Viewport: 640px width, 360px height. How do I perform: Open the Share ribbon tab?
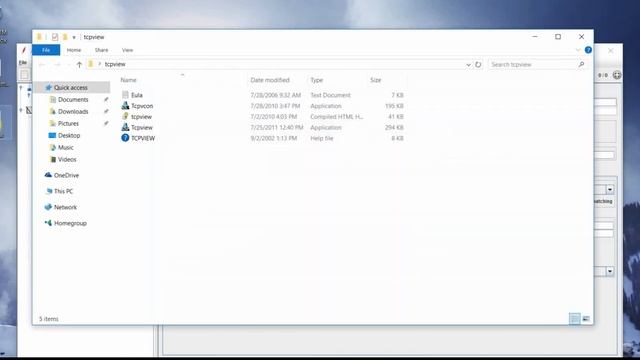tap(101, 50)
